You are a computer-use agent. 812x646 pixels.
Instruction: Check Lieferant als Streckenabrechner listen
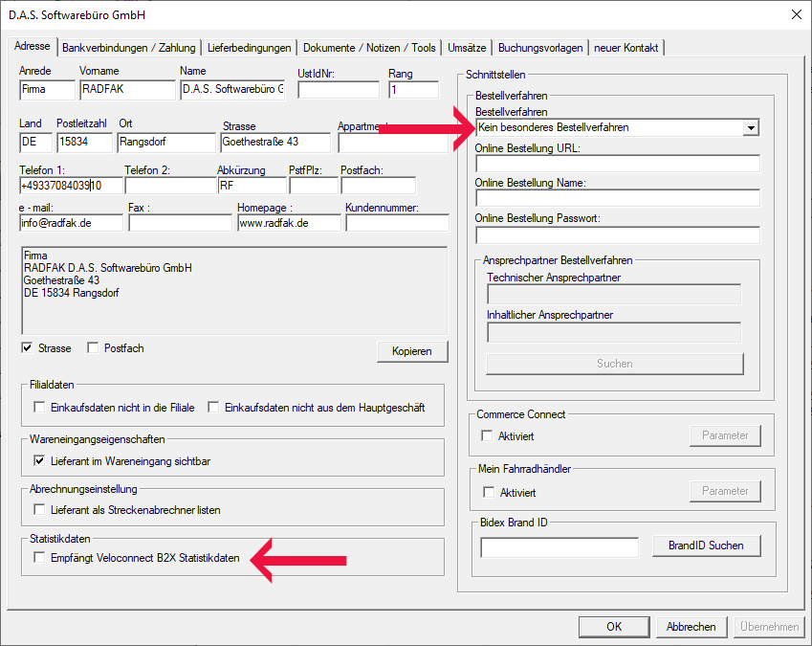coord(39,510)
